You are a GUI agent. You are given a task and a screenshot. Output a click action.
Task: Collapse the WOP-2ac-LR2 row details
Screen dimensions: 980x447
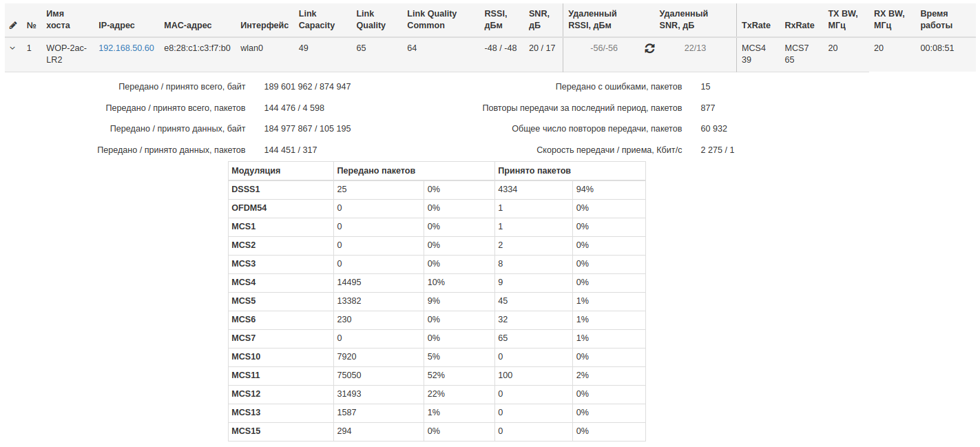(12, 48)
